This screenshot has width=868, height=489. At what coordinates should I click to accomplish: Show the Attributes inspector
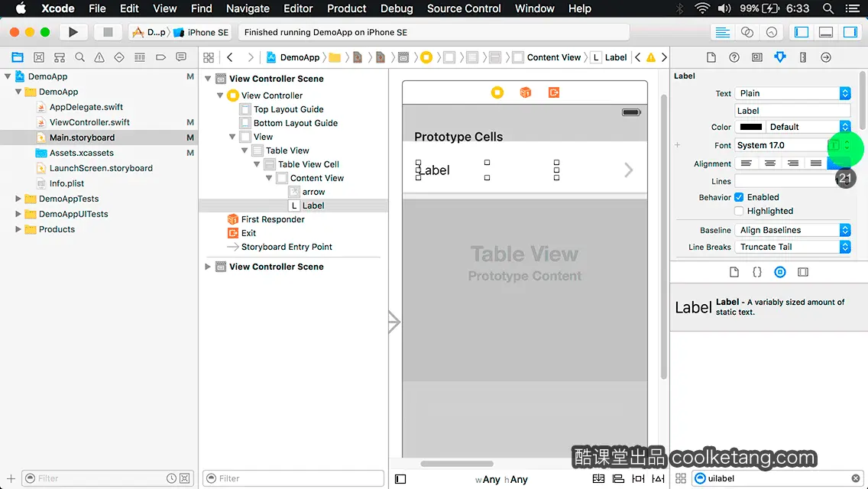tap(780, 57)
